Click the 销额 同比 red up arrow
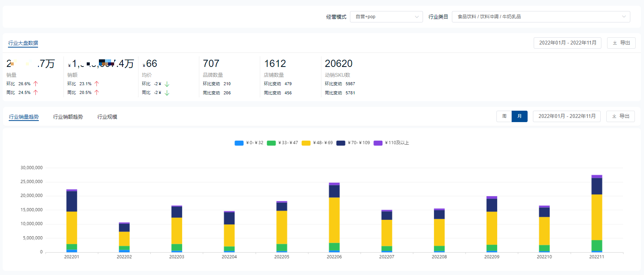 97,92
